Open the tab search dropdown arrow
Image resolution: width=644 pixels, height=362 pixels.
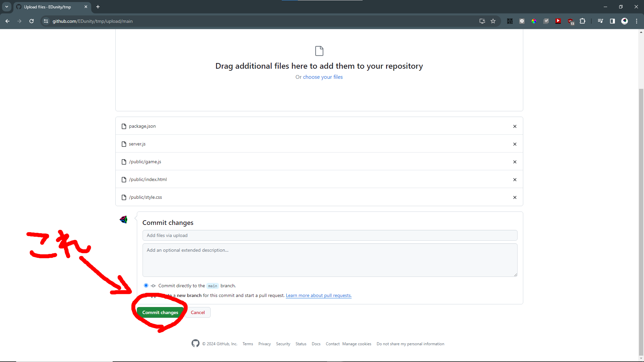point(7,7)
